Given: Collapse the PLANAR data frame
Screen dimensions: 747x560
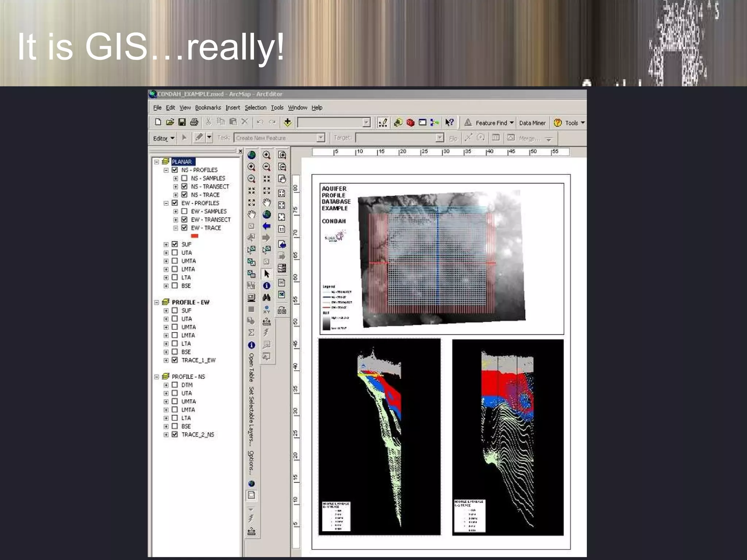Looking at the screenshot, I should pyautogui.click(x=156, y=162).
